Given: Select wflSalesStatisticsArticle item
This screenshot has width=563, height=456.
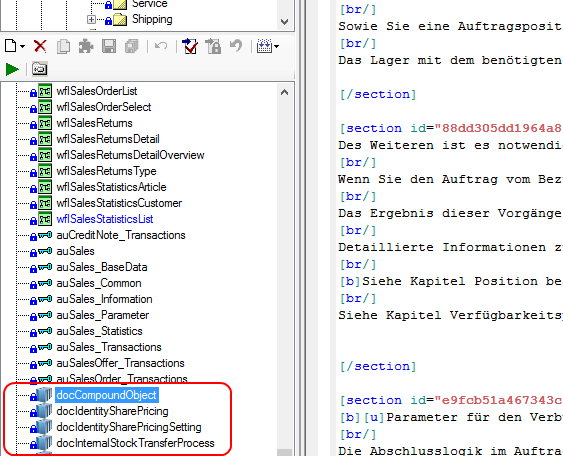Looking at the screenshot, I should point(111,187).
